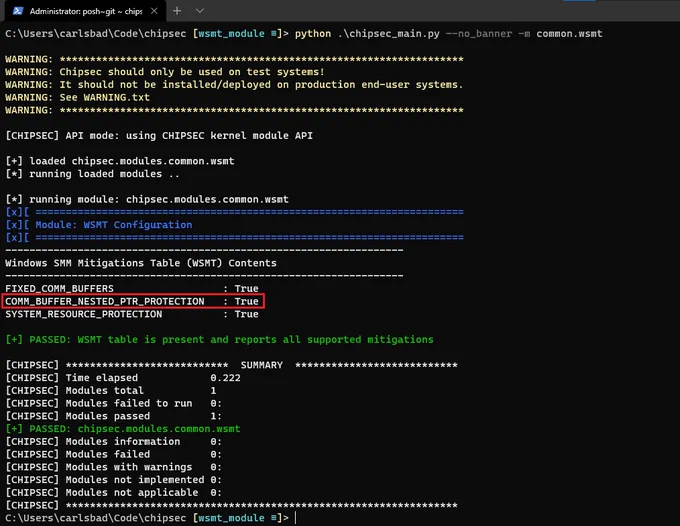Click the common.wsmt argument in the command
680x526 pixels.
point(569,34)
